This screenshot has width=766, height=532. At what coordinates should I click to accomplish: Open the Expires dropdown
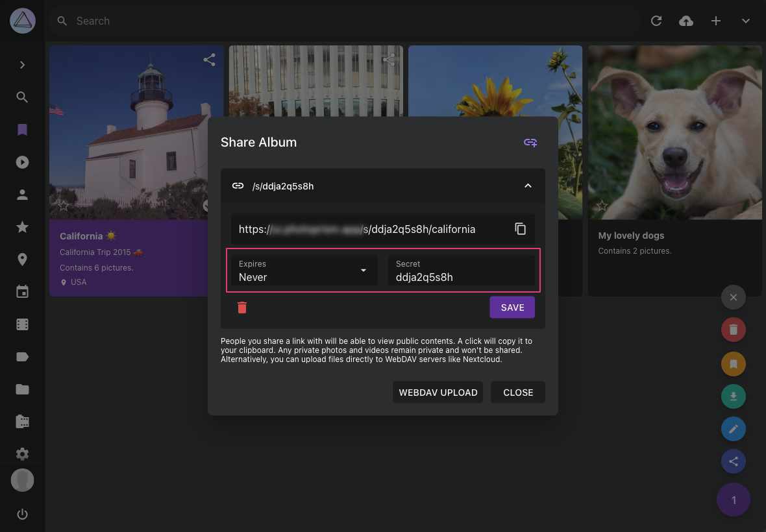[304, 271]
